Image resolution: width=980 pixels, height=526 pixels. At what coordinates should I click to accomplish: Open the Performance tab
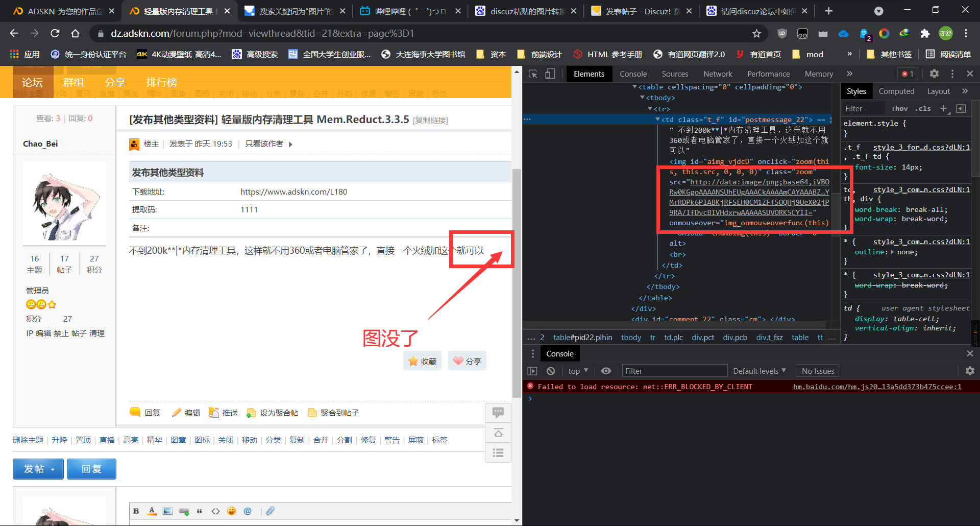[x=768, y=74]
